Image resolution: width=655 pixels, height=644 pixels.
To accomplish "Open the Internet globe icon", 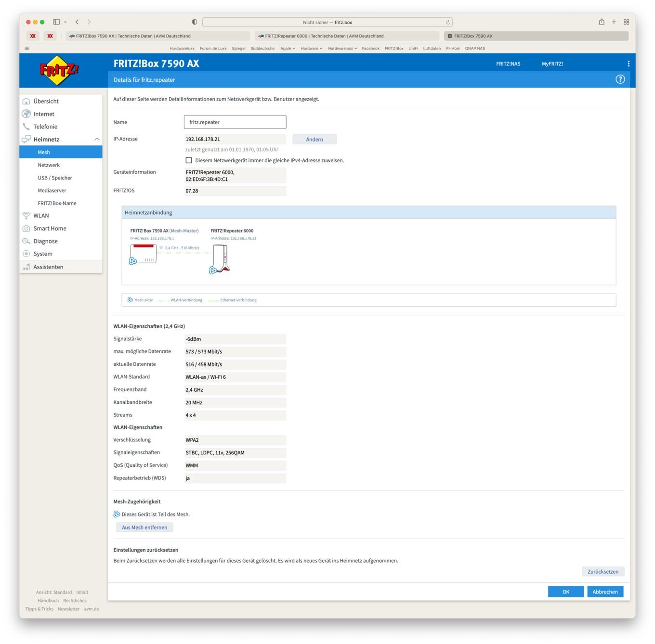I will (x=26, y=114).
